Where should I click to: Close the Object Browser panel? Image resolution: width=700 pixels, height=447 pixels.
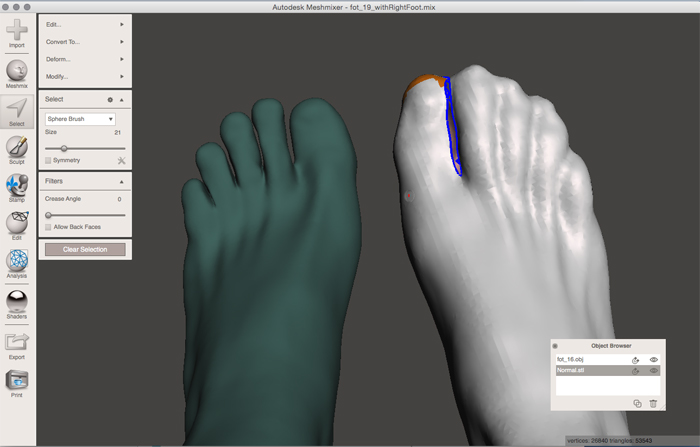point(555,346)
